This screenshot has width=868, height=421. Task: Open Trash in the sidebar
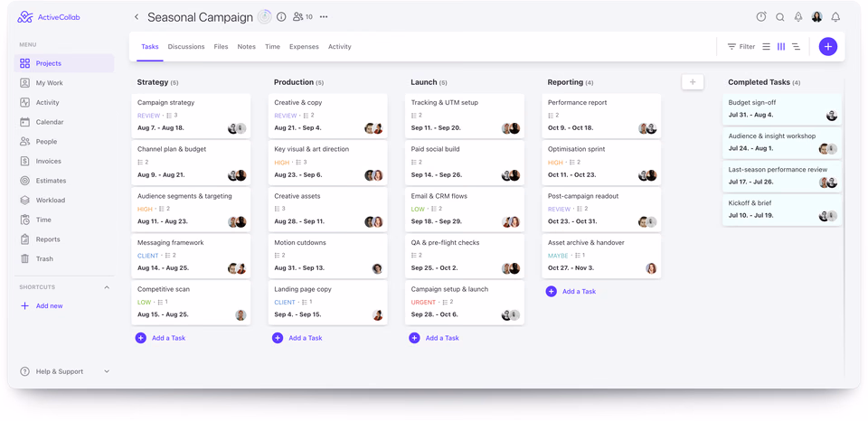[64, 259]
